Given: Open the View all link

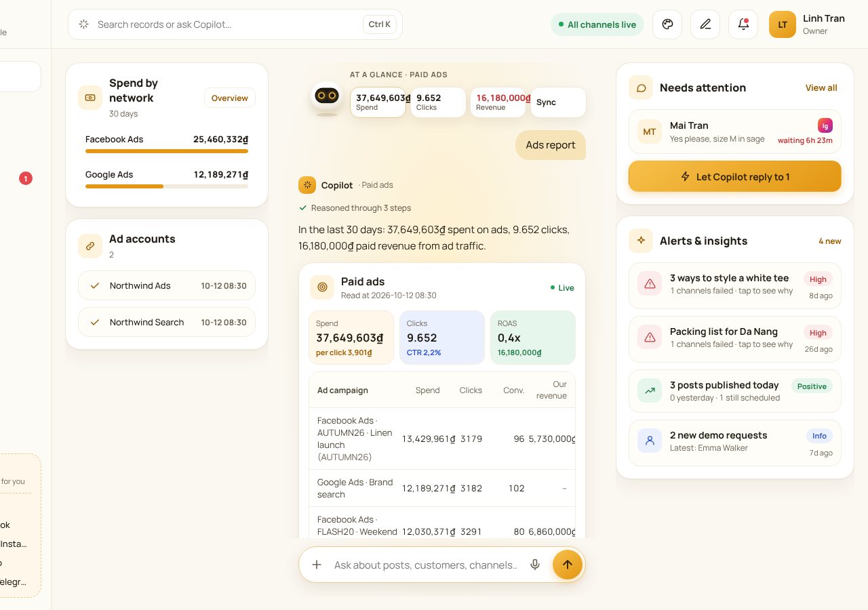Looking at the screenshot, I should click(x=821, y=87).
